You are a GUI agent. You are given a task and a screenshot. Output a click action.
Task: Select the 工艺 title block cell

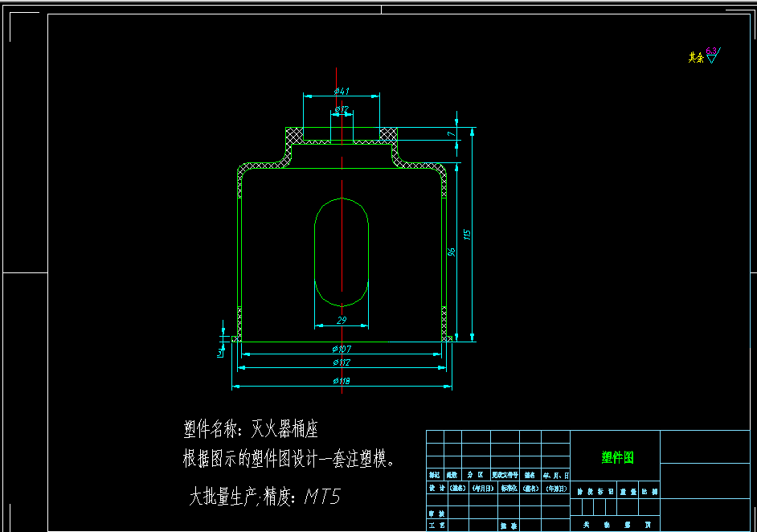coord(438,524)
